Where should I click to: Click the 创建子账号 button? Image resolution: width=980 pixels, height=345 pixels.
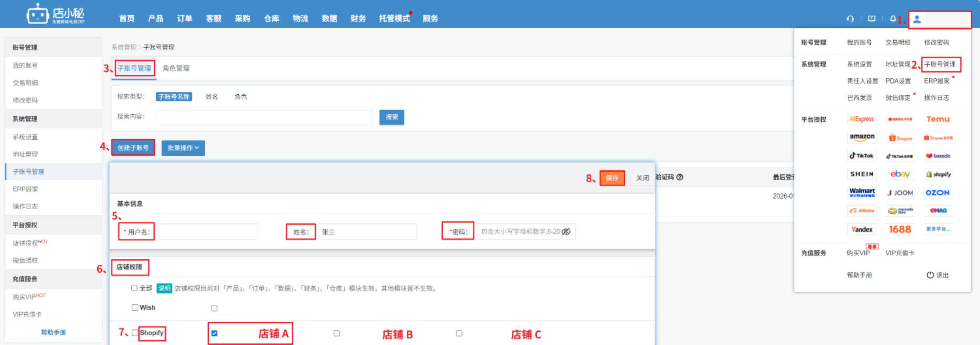pos(133,148)
